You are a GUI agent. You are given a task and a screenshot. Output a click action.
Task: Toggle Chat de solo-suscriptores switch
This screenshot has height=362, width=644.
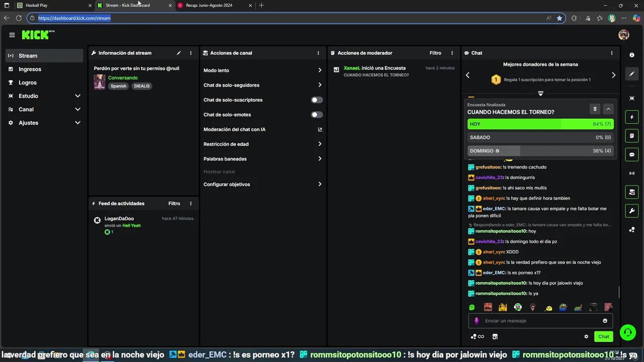(x=316, y=100)
